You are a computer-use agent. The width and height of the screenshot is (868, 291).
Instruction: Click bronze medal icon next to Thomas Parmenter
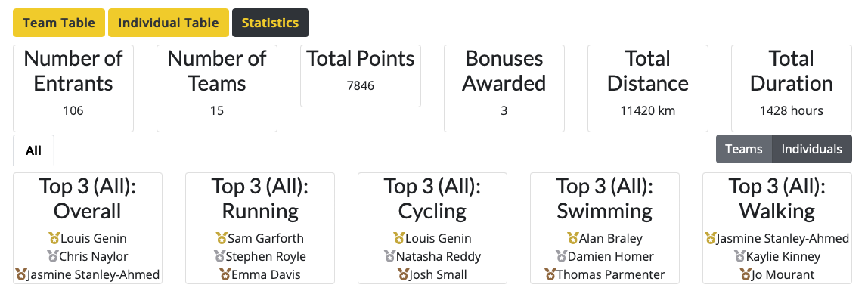pos(550,274)
